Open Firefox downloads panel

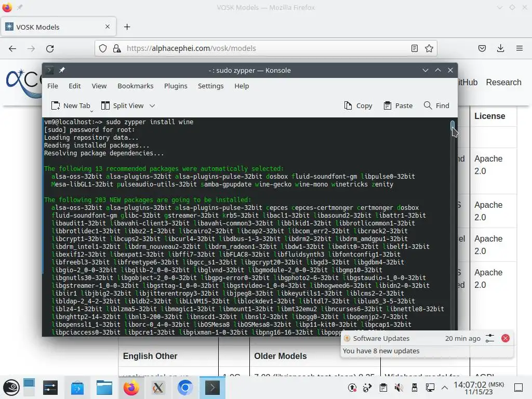click(x=500, y=48)
